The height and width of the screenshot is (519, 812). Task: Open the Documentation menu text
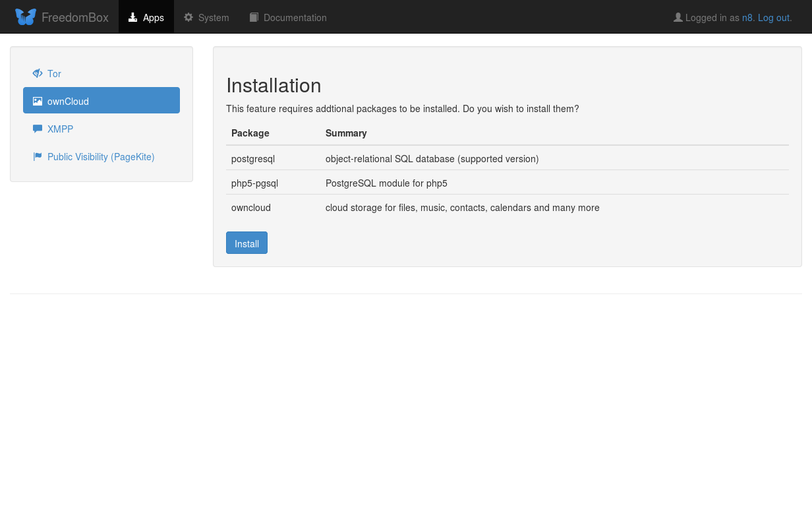pos(295,18)
